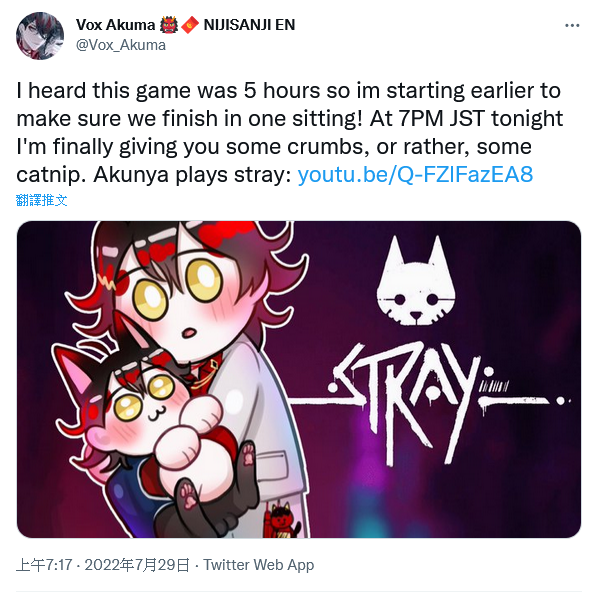The width and height of the screenshot is (598, 593).
Task: Click the 上午7:17 timestamp
Action: (x=44, y=565)
